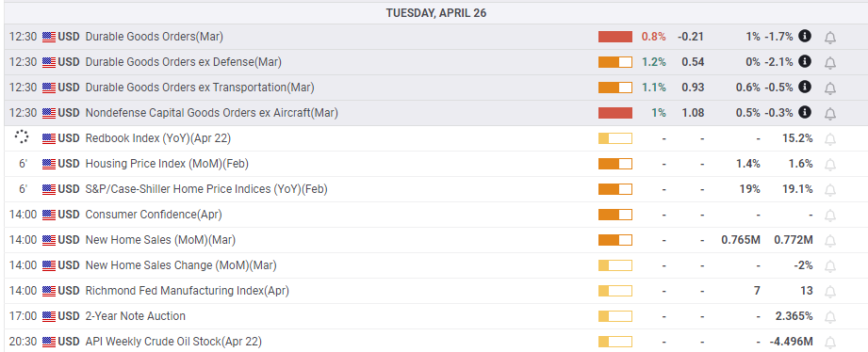Screen dimensions: 868x352
Task: Click US flag icon beside Housing Price Index
Action: [49, 164]
